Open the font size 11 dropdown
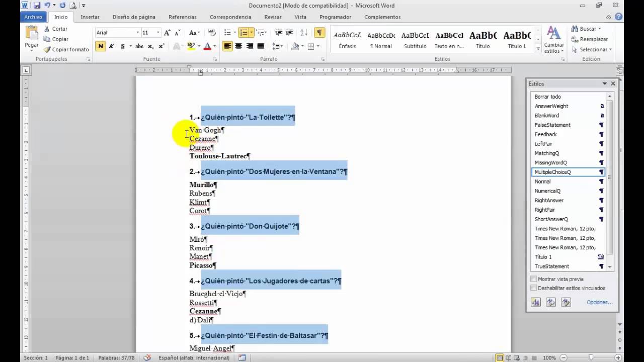Viewport: 644px width, 362px height. (157, 33)
